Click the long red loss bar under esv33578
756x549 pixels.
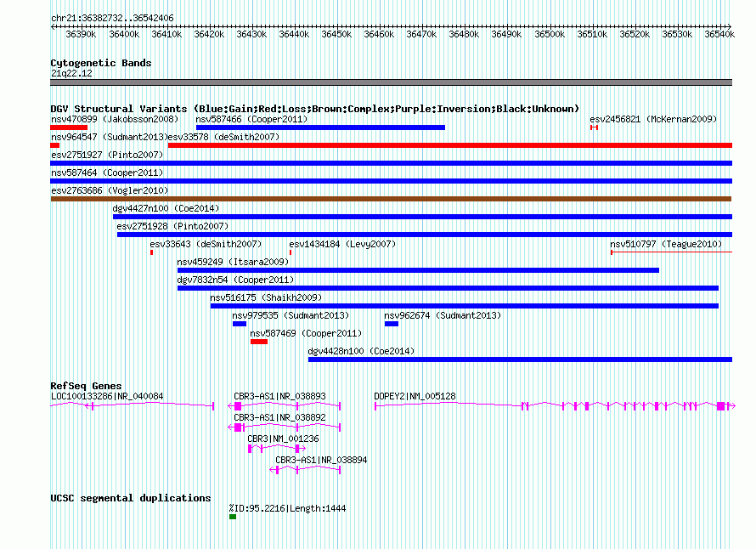click(x=450, y=145)
